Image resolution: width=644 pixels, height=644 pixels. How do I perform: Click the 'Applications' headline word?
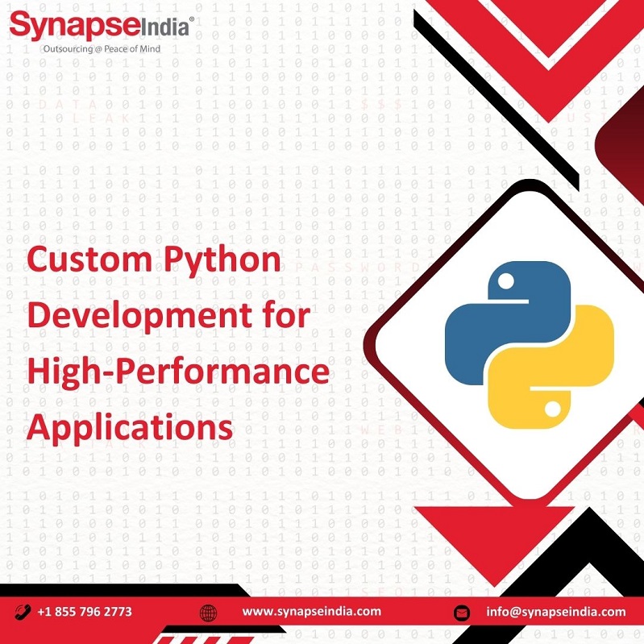coord(130,428)
